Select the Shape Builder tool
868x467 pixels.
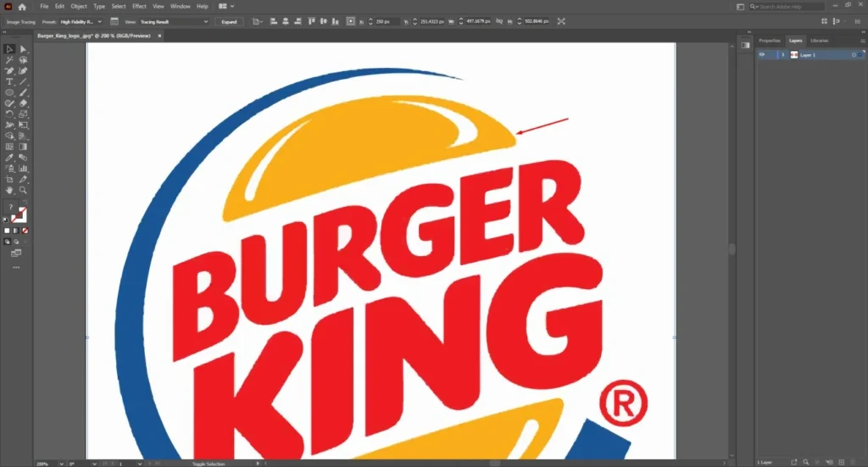coord(9,136)
